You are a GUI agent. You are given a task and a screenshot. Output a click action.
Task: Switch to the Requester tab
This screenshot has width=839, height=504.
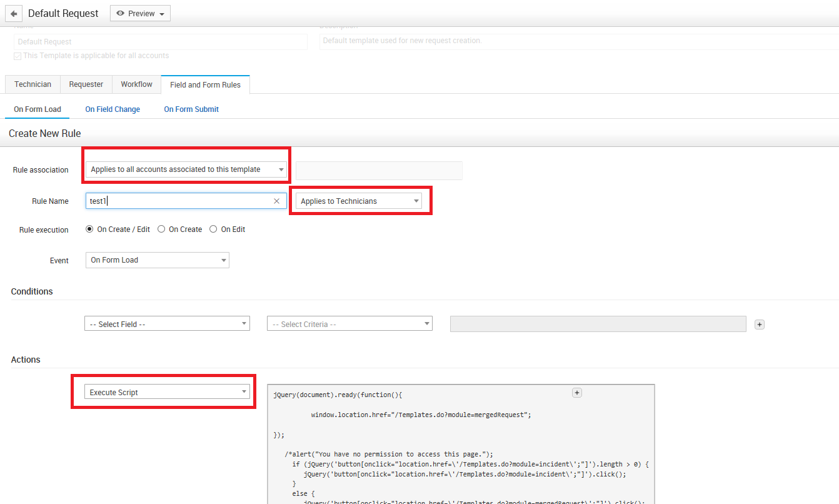pos(86,84)
